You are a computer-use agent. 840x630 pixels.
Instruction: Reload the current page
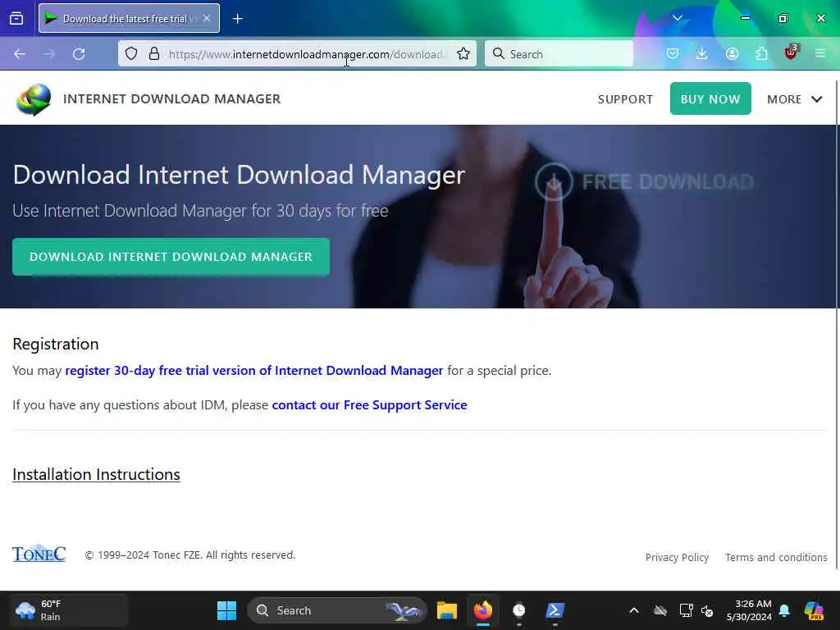pyautogui.click(x=79, y=54)
